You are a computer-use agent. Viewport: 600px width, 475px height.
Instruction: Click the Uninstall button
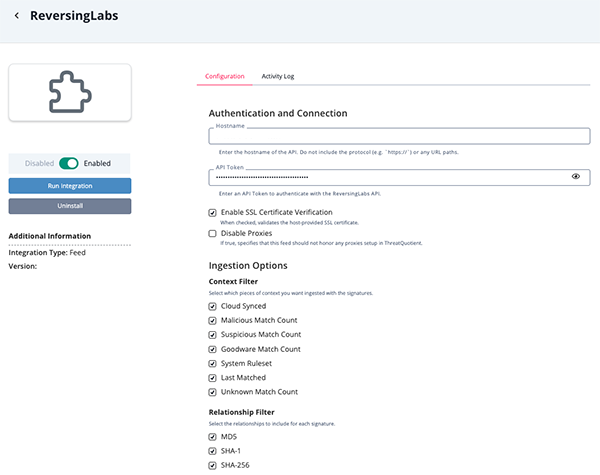[x=70, y=206]
